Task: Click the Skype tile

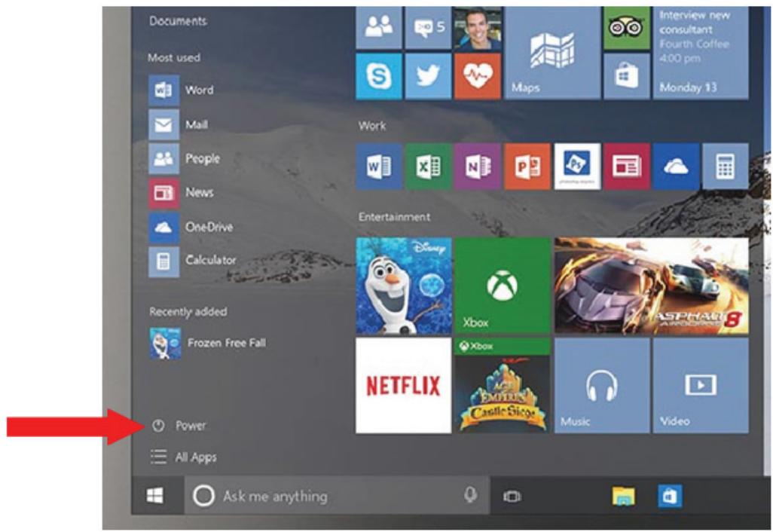Action: click(x=379, y=76)
